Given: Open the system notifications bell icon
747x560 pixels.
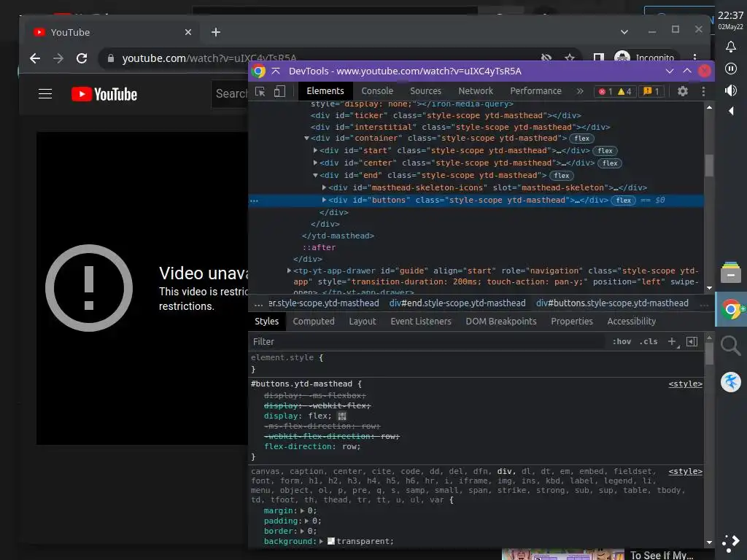Looking at the screenshot, I should [730, 46].
